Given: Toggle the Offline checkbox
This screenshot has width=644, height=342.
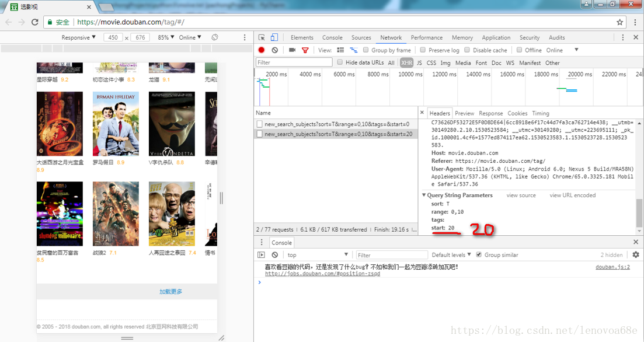Looking at the screenshot, I should [519, 50].
